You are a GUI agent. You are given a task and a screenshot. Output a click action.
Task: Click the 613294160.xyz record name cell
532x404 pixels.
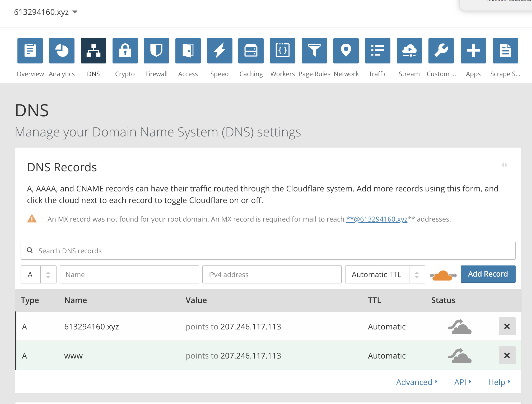tap(91, 327)
